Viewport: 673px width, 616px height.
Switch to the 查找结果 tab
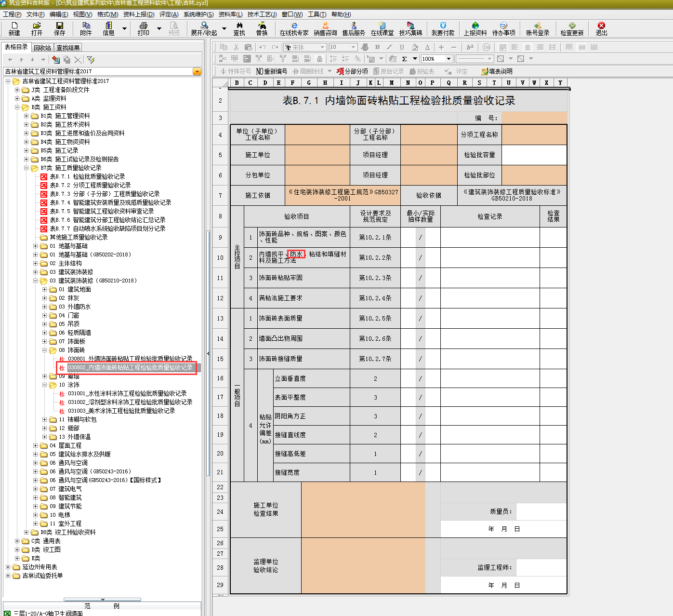click(68, 48)
